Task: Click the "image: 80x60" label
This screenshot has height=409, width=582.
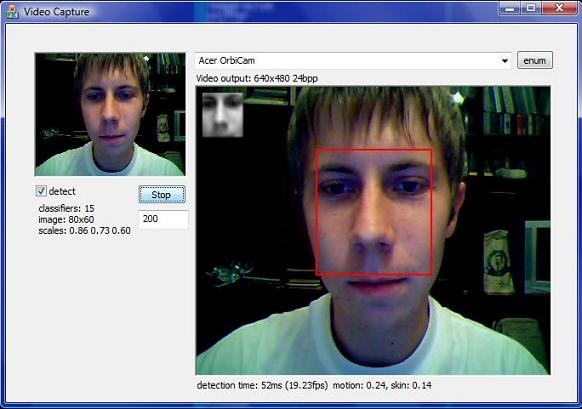Action: click(66, 219)
